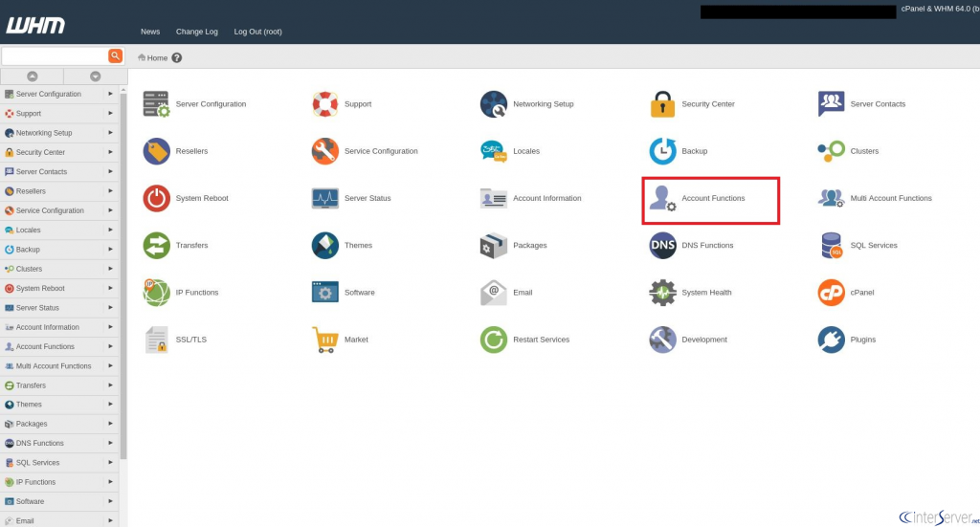Open Multi Account Functions icon in grid
The image size is (980, 527).
832,198
